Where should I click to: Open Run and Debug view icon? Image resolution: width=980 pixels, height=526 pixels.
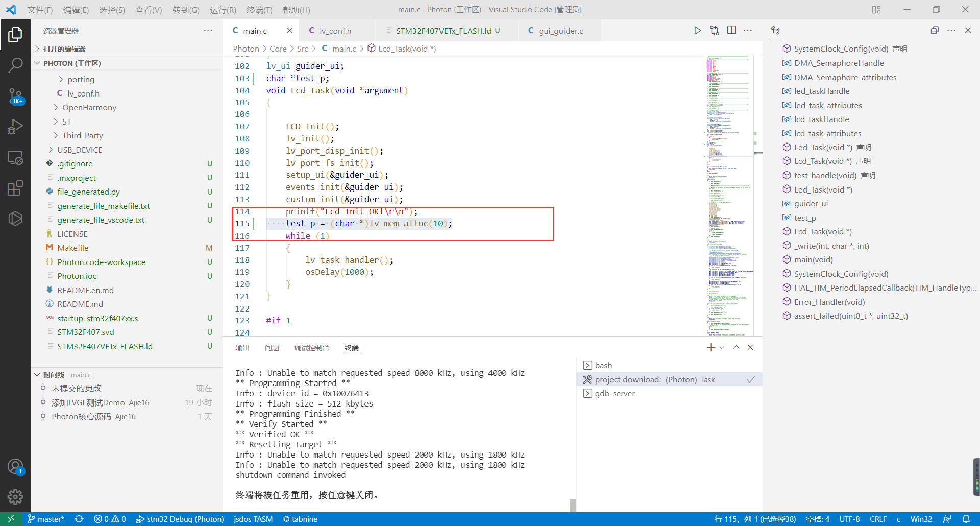pyautogui.click(x=15, y=127)
